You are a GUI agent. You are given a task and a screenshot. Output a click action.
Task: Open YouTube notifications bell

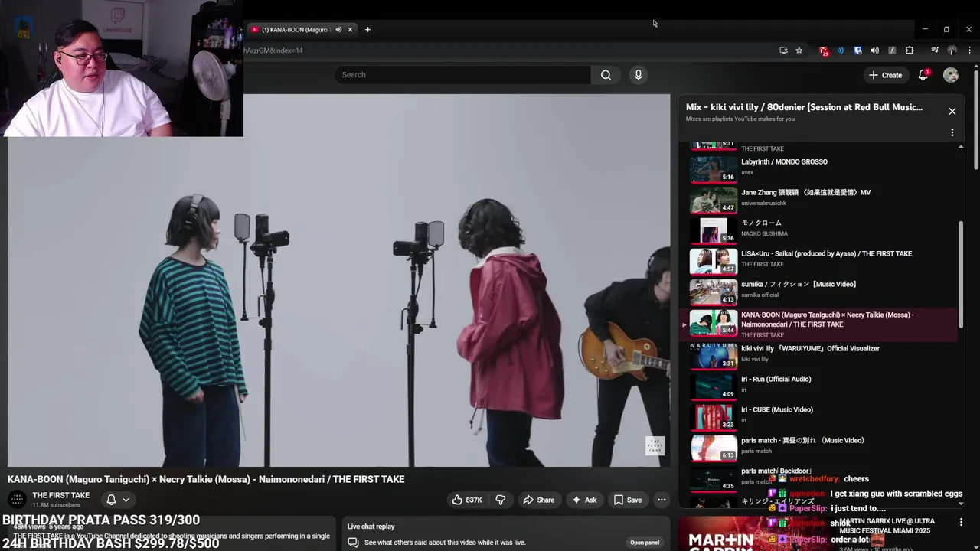tap(923, 75)
